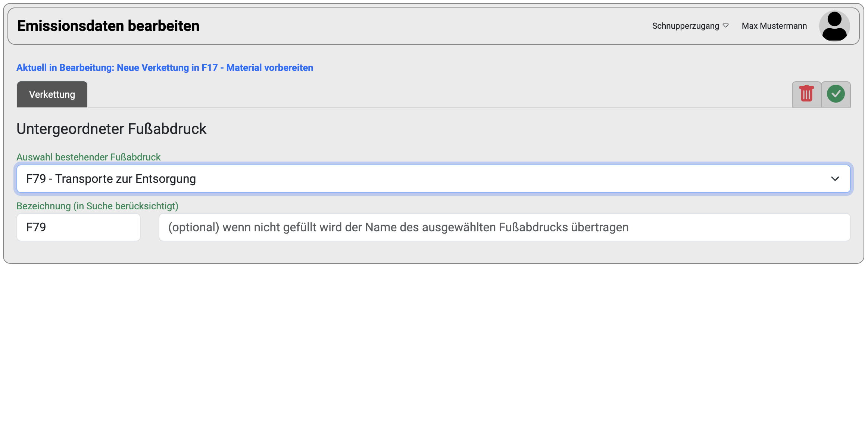Viewport: 868px width, 447px height.
Task: Click the Schnupperzugang account label
Action: 686,26
